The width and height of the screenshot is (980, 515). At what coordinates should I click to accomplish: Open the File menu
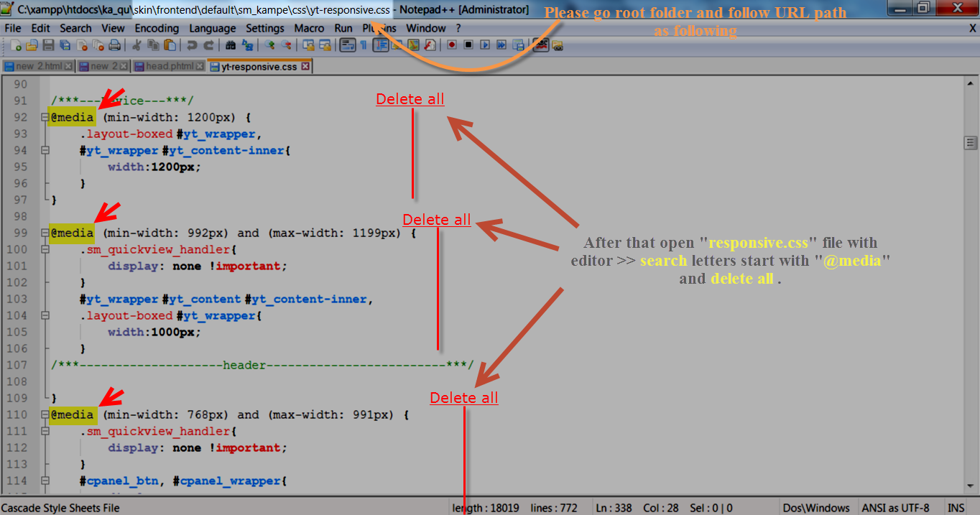point(13,28)
